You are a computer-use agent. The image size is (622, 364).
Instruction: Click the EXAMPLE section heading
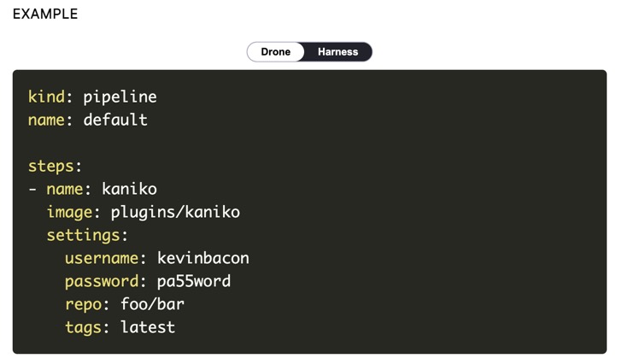tap(45, 15)
